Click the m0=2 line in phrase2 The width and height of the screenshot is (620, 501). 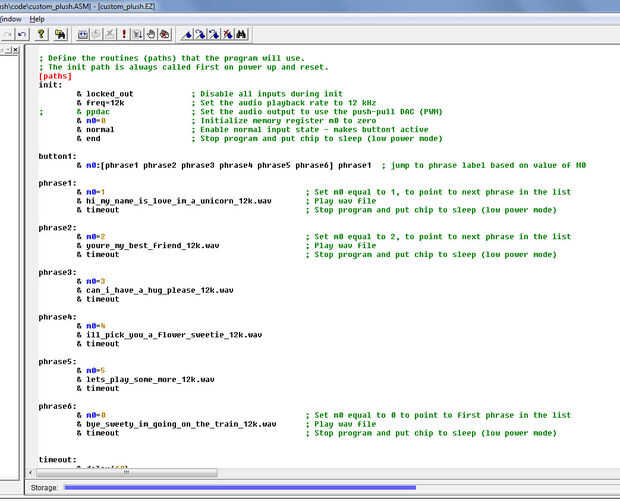click(91, 237)
